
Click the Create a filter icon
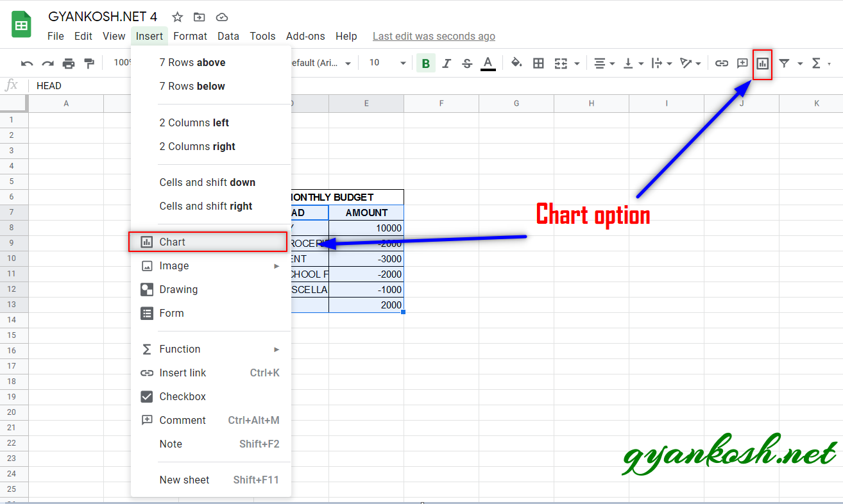(784, 63)
